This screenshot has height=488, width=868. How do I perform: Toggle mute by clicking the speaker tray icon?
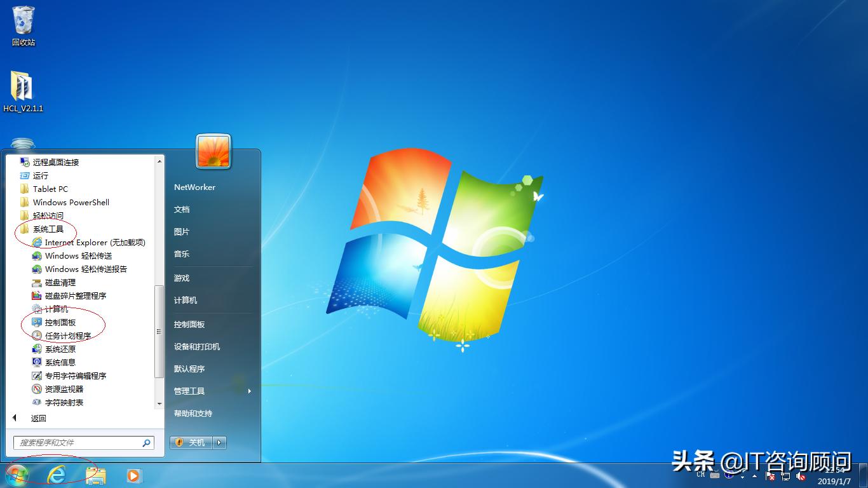799,476
